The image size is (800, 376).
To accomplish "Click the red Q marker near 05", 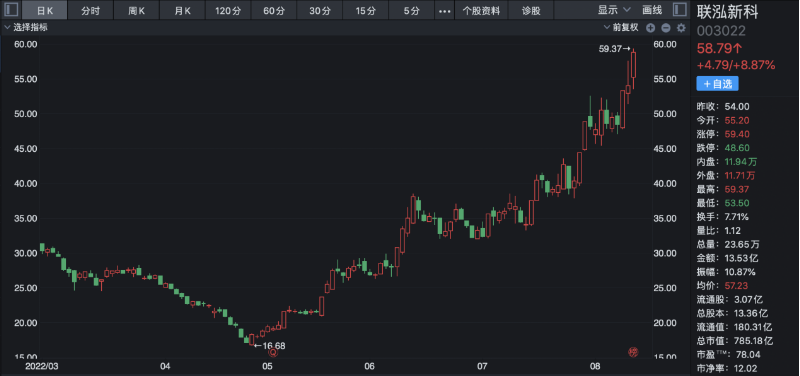I will [273, 352].
